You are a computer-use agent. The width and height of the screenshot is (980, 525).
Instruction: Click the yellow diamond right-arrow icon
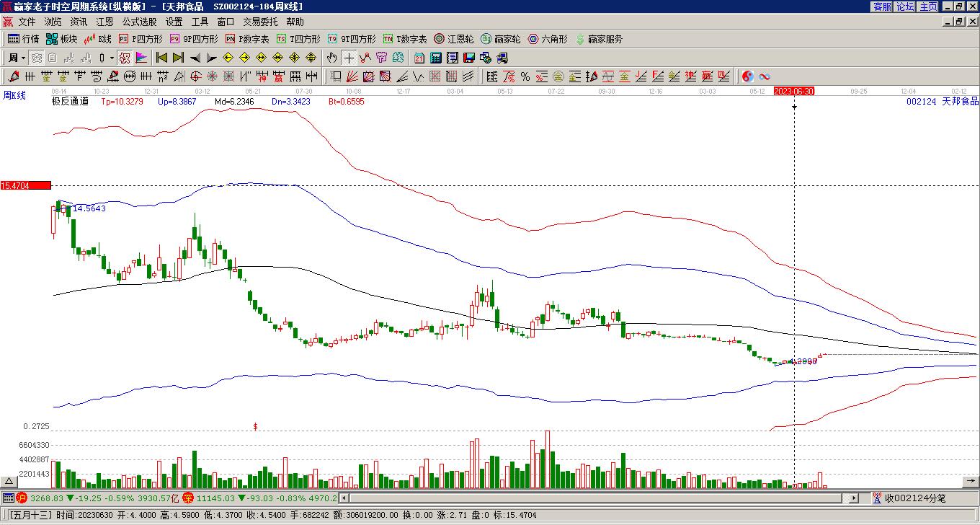[244, 58]
